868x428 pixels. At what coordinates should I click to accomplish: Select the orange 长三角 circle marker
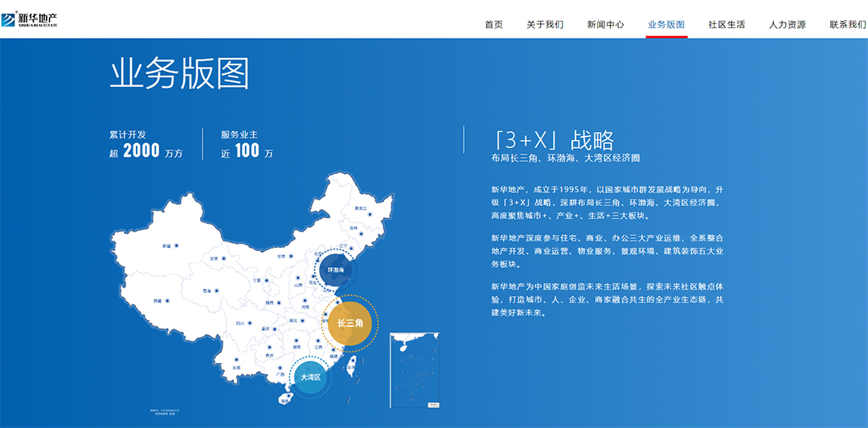(350, 323)
